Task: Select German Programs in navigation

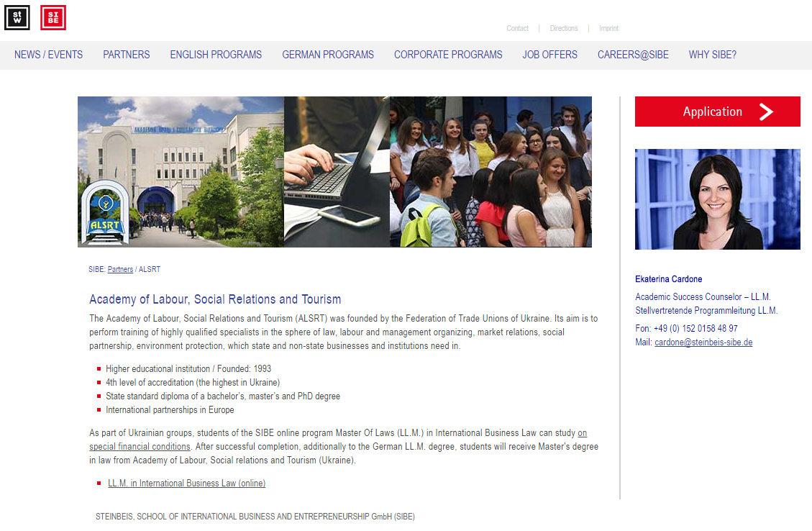Action: [x=328, y=55]
